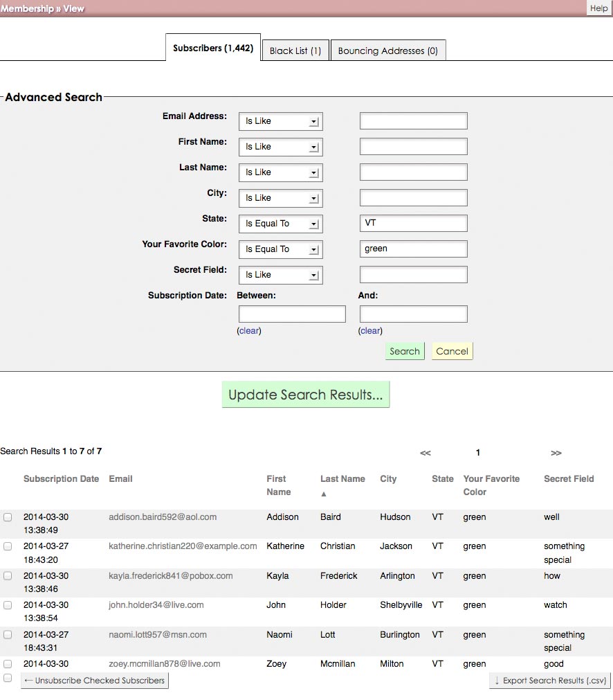Click the And subscription date field
Image resolution: width=613 pixels, height=700 pixels.
(414, 314)
